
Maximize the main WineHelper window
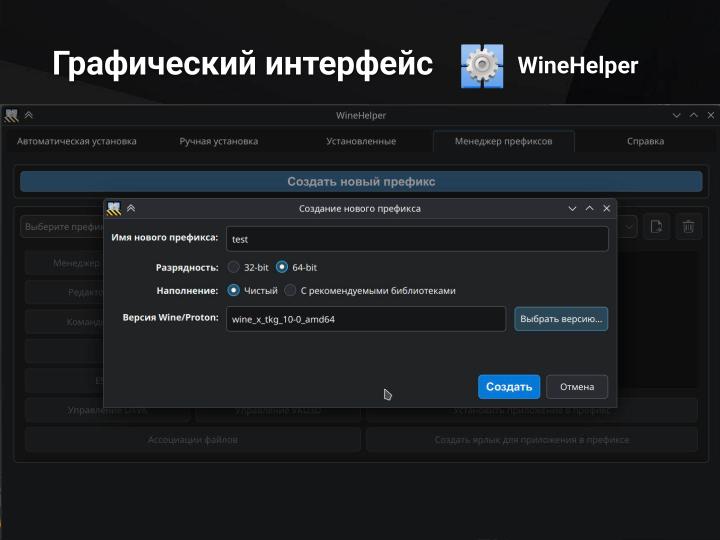(693, 115)
